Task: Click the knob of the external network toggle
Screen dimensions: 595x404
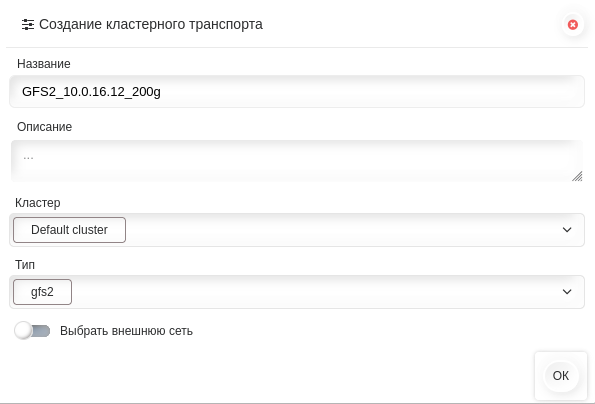Action: pyautogui.click(x=23, y=330)
